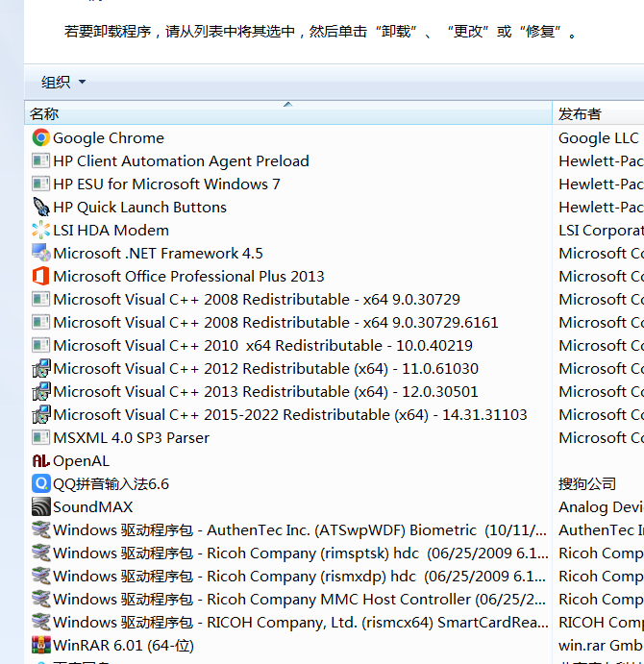Select Microsoft Office Professional Plus 2013
The width and height of the screenshot is (644, 664).
click(188, 276)
